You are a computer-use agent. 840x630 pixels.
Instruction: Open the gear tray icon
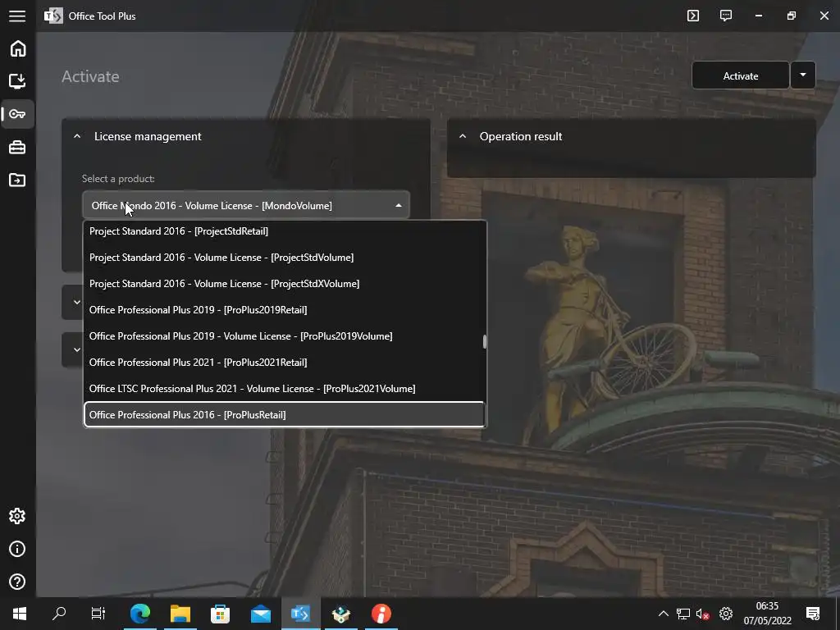coord(726,614)
